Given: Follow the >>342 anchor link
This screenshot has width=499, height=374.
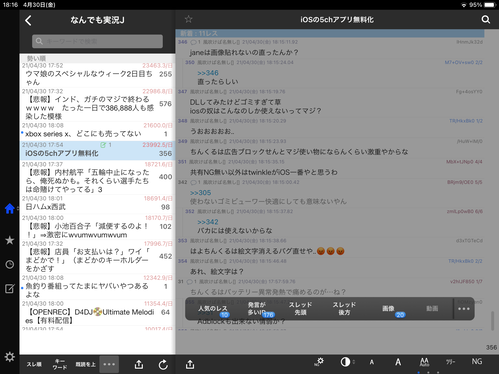Looking at the screenshot, I should click(208, 222).
